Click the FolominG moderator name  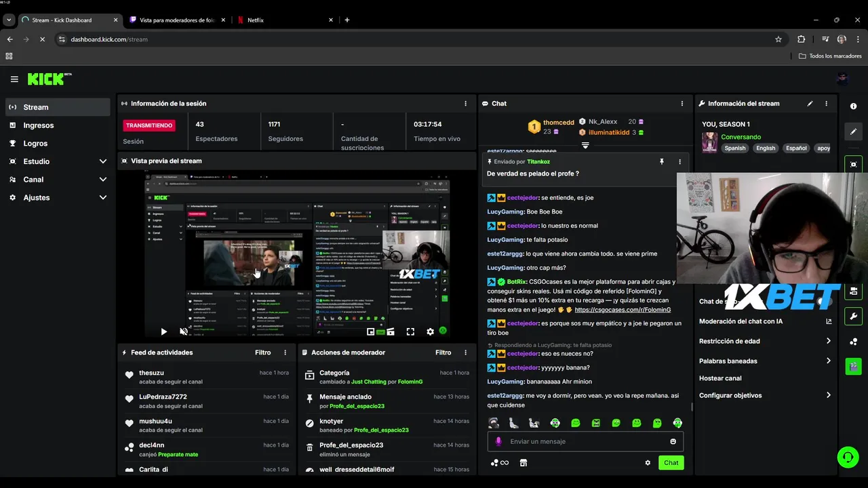[410, 382]
